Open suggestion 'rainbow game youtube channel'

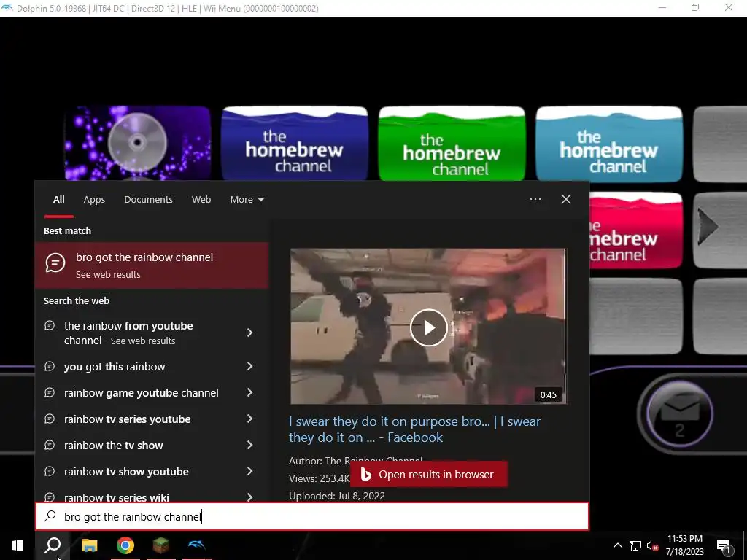point(143,393)
